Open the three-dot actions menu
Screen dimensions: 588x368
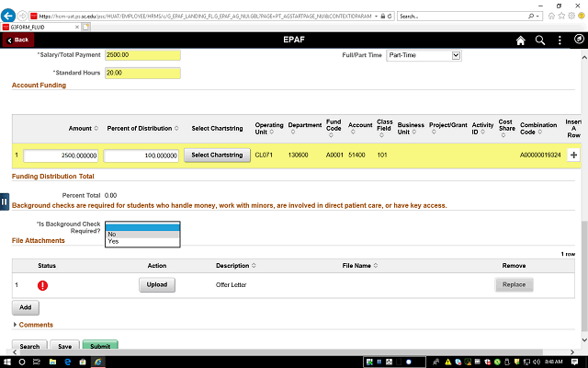(560, 40)
